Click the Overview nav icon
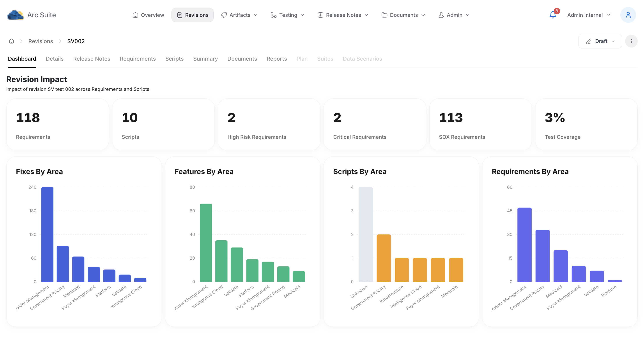 (x=136, y=15)
